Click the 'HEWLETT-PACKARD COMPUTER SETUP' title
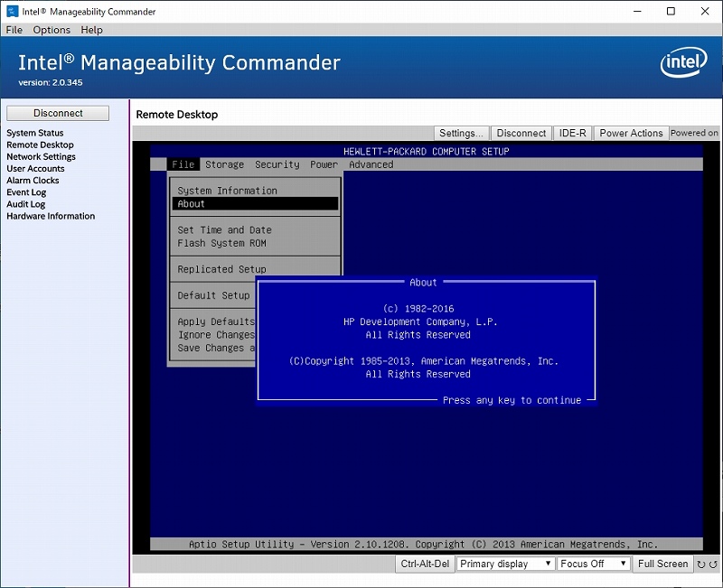The image size is (723, 588). click(426, 152)
